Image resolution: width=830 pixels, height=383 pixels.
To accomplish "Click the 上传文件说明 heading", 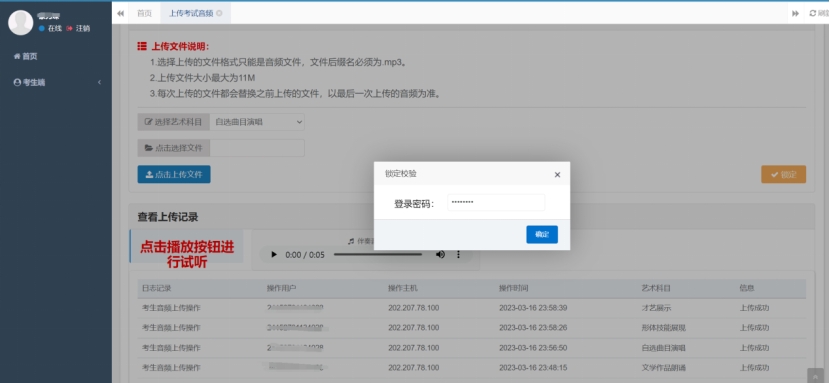I will click(x=180, y=47).
